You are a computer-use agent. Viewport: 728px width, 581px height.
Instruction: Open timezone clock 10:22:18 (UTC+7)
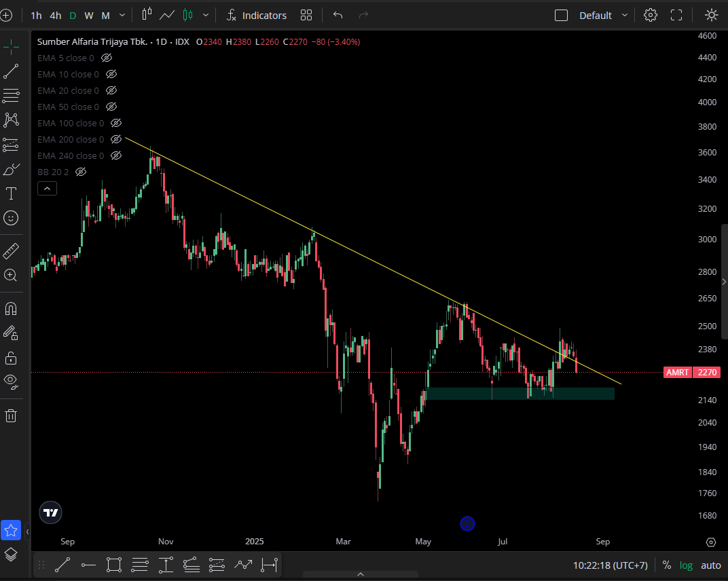[610, 565]
